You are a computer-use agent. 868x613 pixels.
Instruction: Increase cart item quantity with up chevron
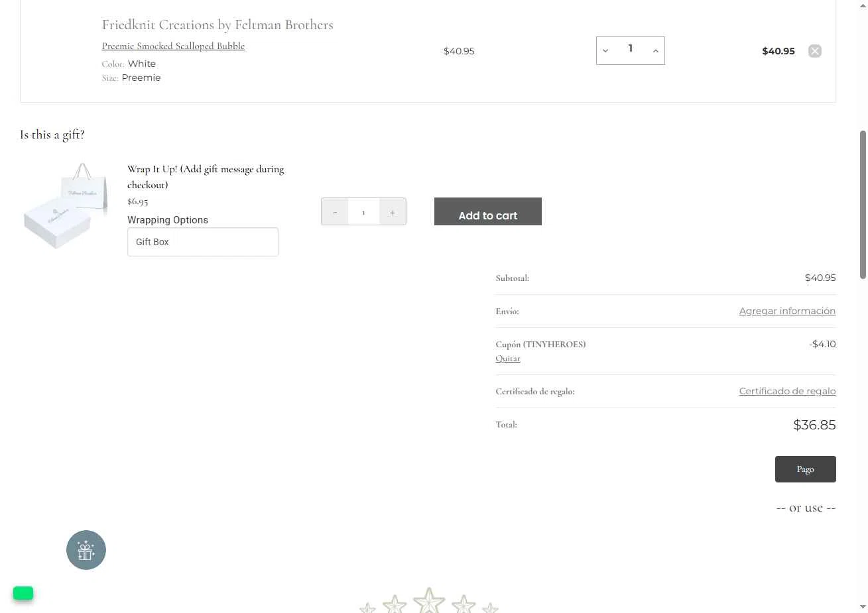point(655,51)
